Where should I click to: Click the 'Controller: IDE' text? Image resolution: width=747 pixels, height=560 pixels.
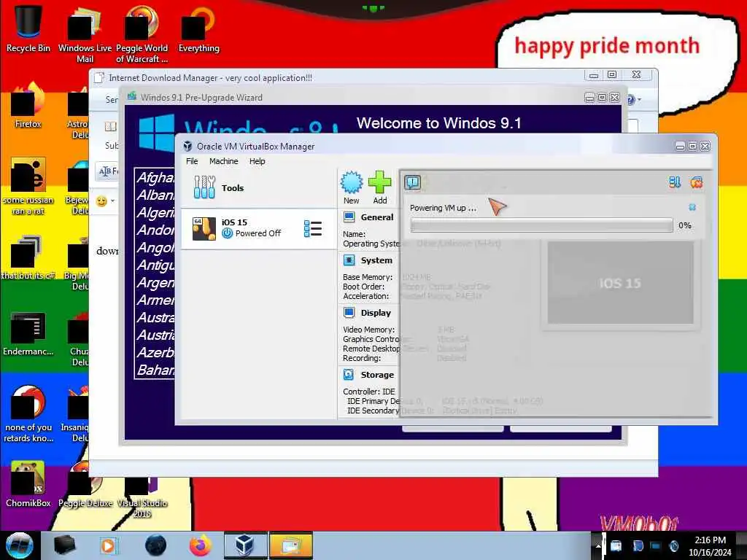click(x=368, y=392)
